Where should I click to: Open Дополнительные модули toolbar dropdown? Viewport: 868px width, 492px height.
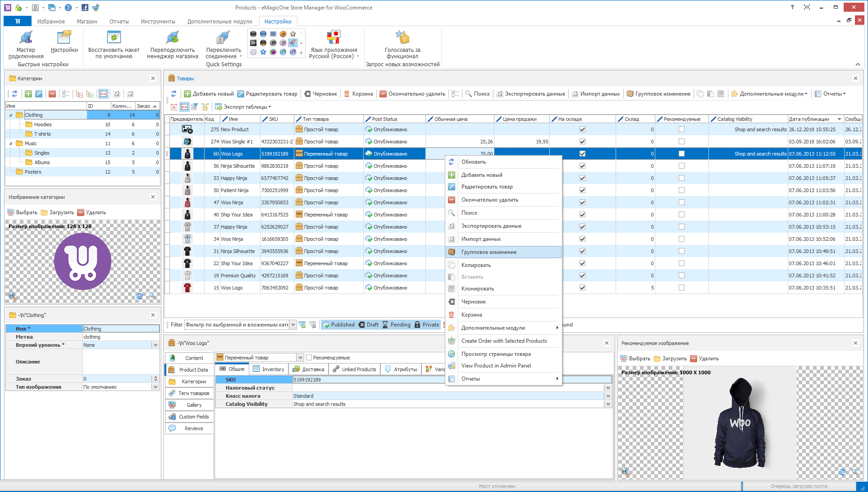tap(769, 94)
